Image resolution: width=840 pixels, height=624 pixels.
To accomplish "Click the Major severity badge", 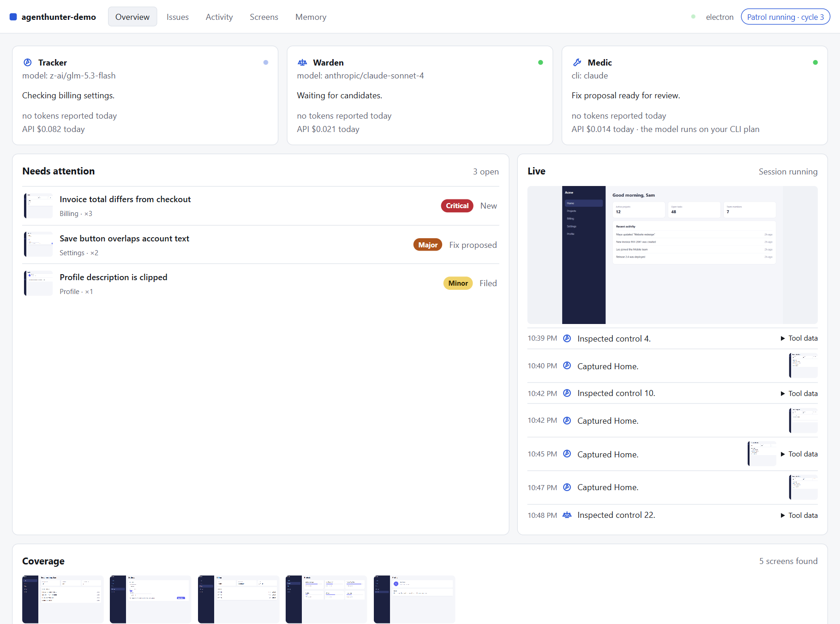I will 428,245.
